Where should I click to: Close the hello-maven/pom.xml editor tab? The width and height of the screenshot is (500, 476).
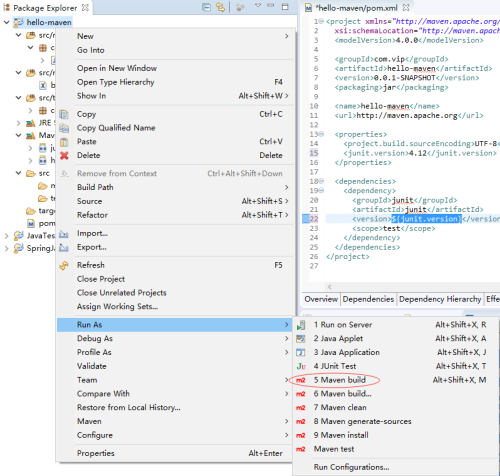coord(406,7)
